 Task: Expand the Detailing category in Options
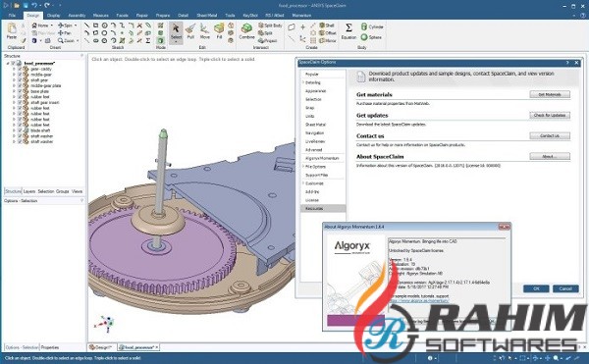coord(302,82)
